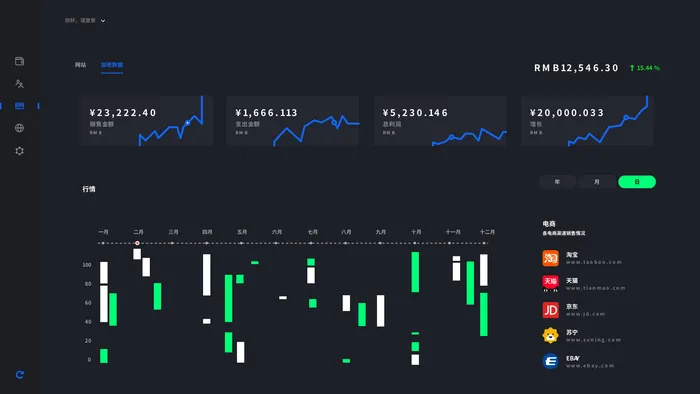This screenshot has height=394, width=700.
Task: Click the 天猫 name label
Action: (572, 281)
